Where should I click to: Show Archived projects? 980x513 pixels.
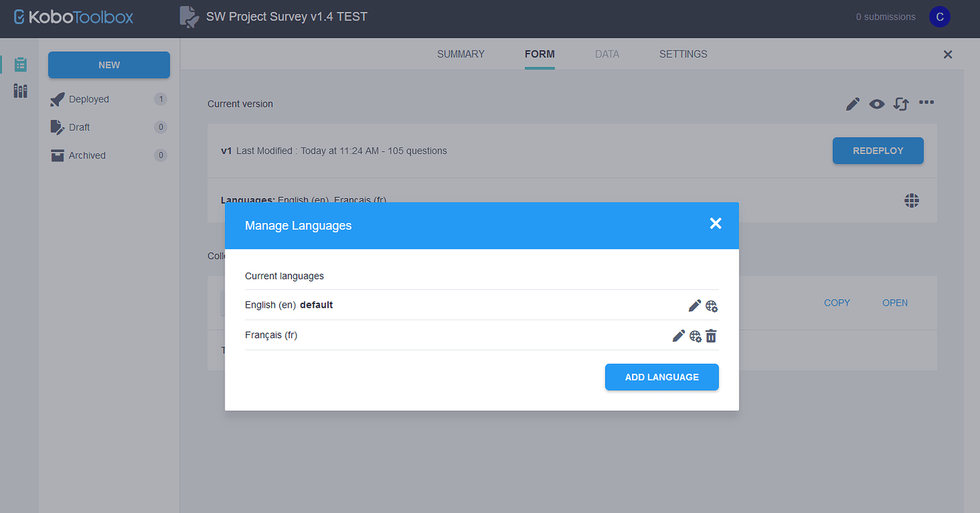87,155
